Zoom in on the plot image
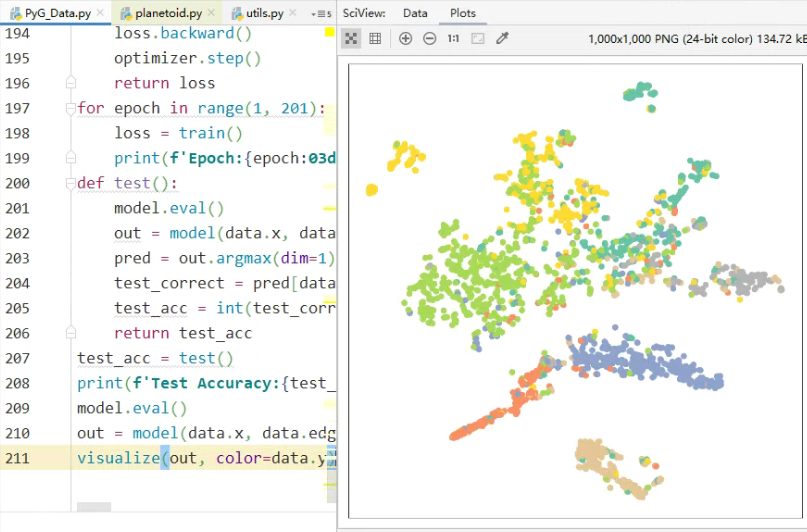 (x=406, y=39)
